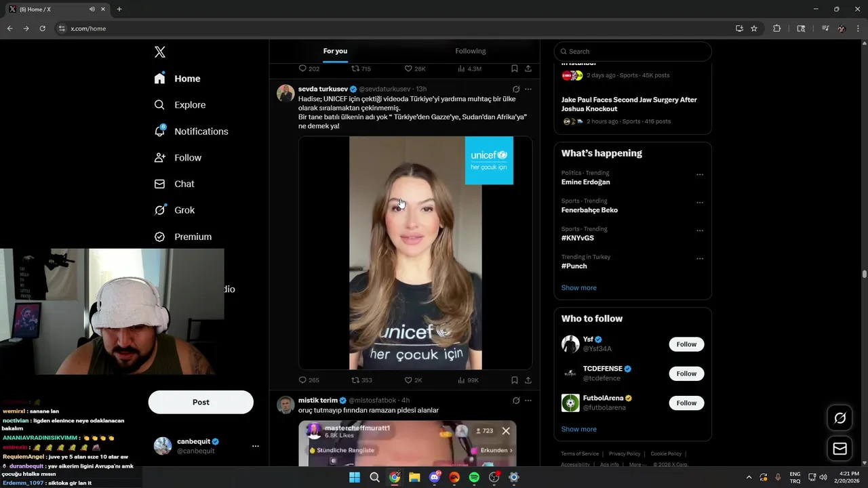Image resolution: width=868 pixels, height=488 pixels.
Task: Open more options on sevda turkusev's post
Action: coord(528,89)
